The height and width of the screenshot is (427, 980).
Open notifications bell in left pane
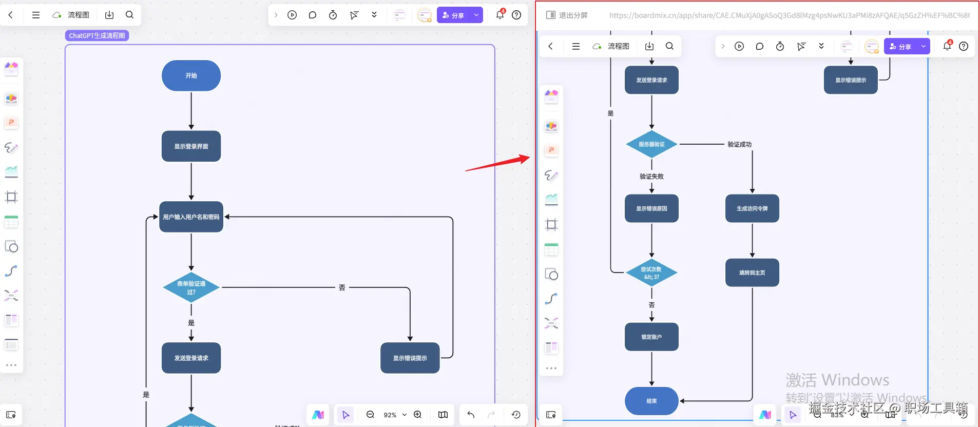(500, 15)
